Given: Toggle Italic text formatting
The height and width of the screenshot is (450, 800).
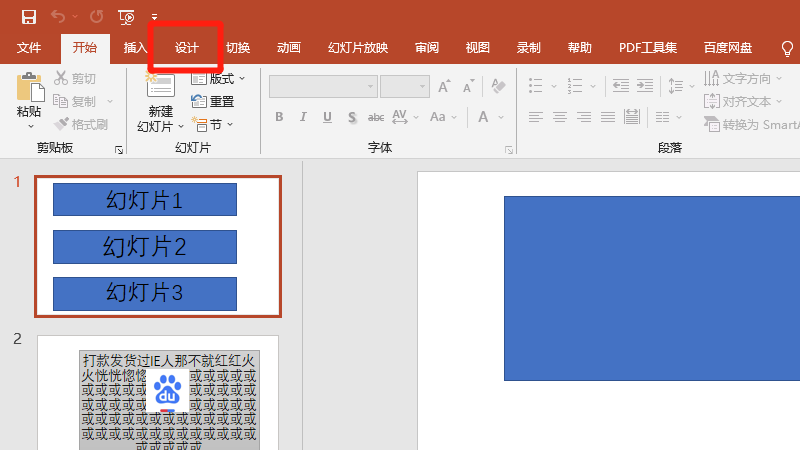Looking at the screenshot, I should tap(304, 117).
